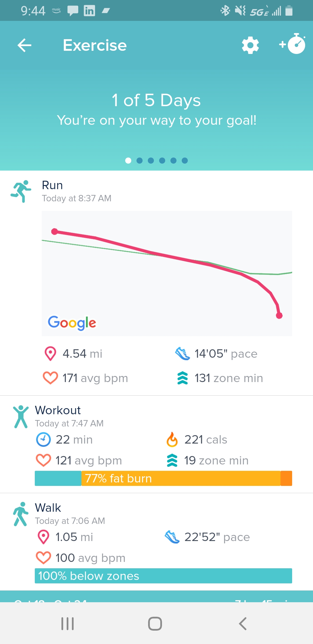Tap the Google run route map
The image size is (313, 644).
(x=167, y=274)
